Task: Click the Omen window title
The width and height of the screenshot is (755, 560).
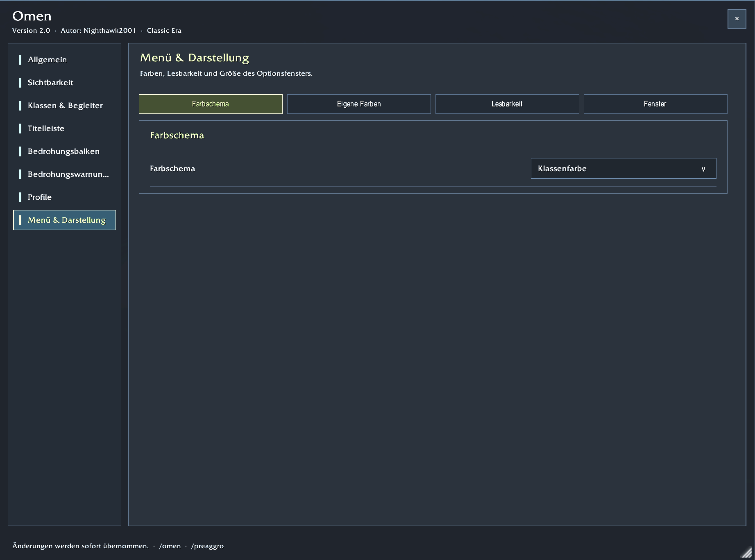Action: [x=32, y=16]
